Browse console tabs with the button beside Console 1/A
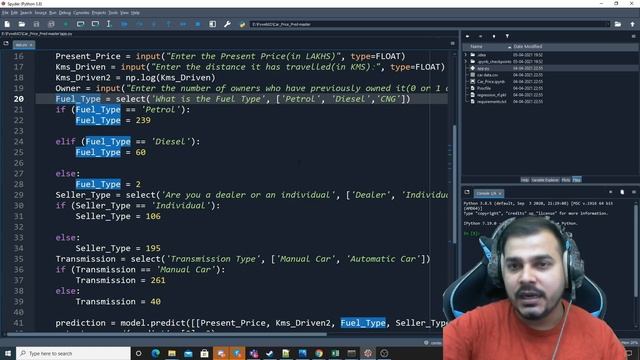This screenshot has height=360, width=640. (467, 192)
